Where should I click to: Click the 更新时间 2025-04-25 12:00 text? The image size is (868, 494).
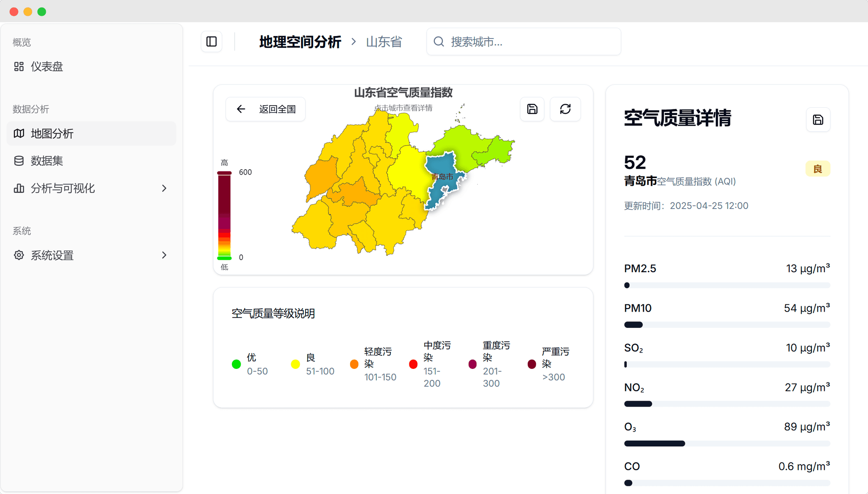tap(686, 206)
